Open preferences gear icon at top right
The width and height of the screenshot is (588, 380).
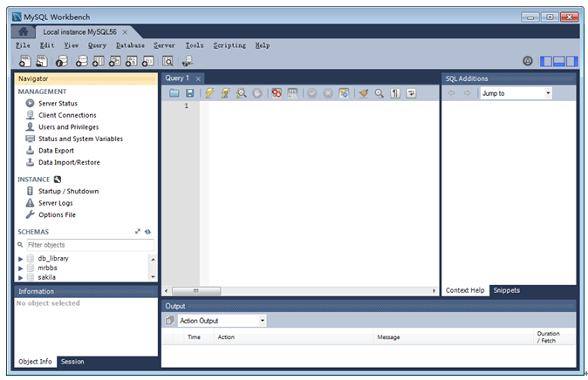tap(528, 61)
